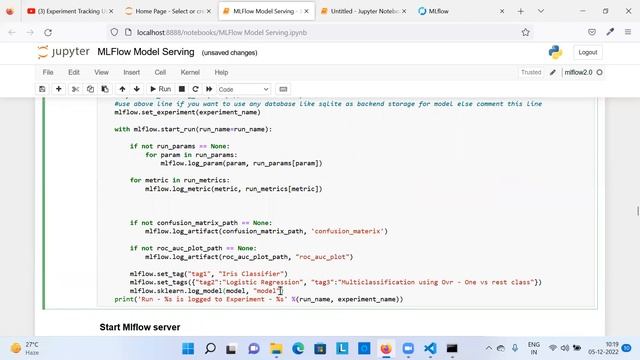Reload the current page
Screen dimensions: 640x360
[48, 32]
